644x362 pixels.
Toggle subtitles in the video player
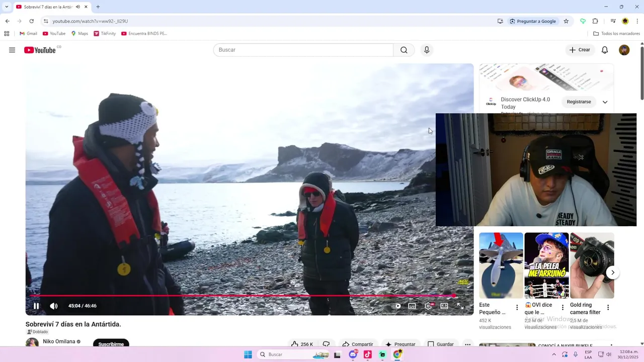(412, 306)
